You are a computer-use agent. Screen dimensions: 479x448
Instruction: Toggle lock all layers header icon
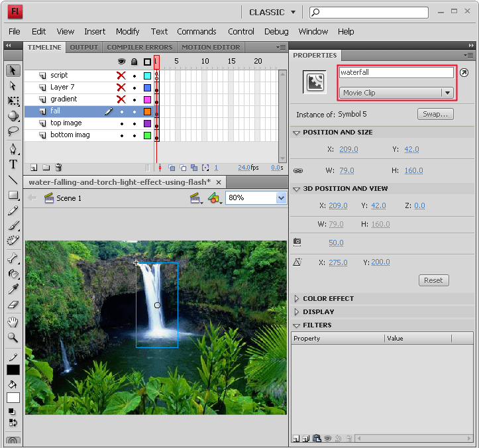point(134,62)
